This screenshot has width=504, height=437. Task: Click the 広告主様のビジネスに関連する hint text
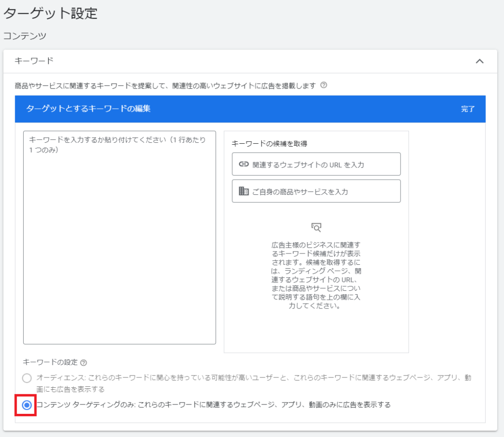pos(316,276)
